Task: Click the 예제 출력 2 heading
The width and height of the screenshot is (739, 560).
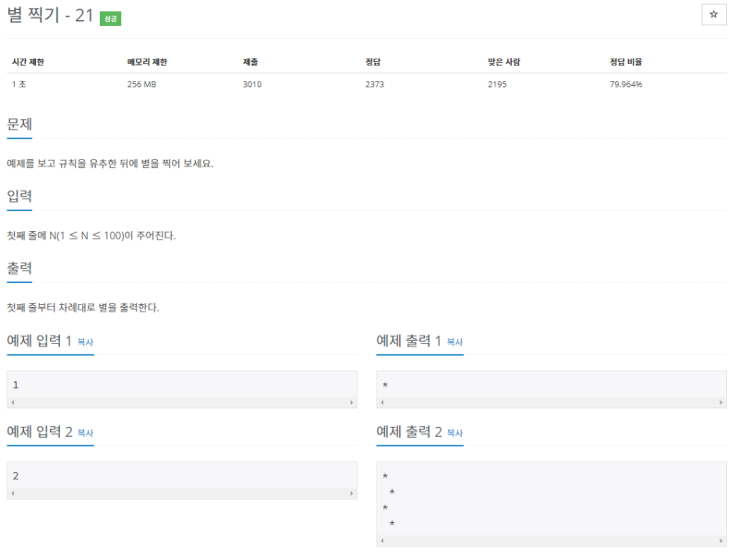Action: pos(409,432)
